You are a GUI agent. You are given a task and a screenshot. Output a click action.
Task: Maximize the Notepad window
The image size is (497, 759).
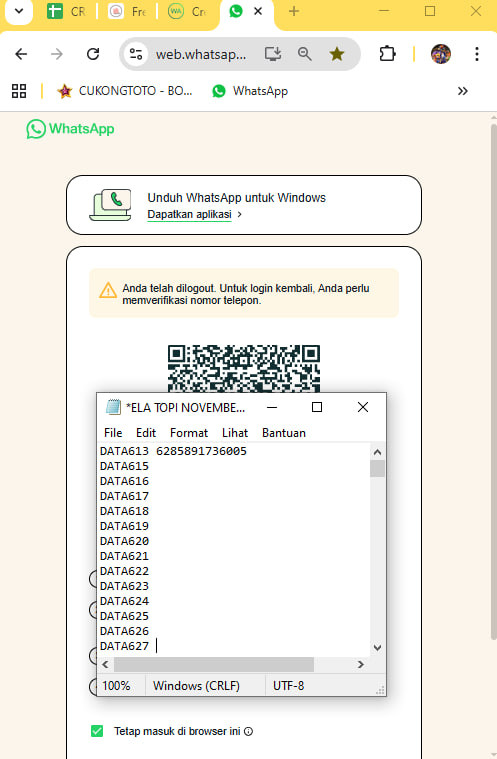pos(317,407)
